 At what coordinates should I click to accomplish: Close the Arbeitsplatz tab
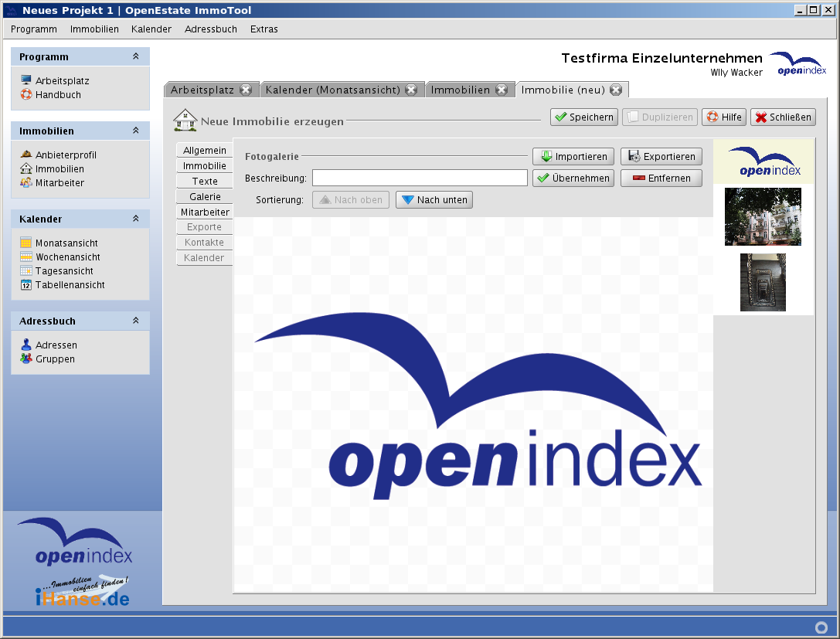tap(246, 90)
